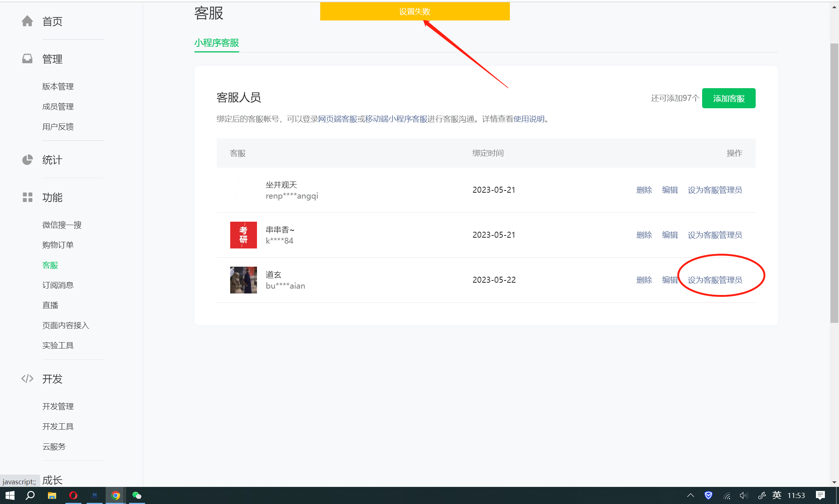Open the Windows notification center icon

tap(820, 495)
